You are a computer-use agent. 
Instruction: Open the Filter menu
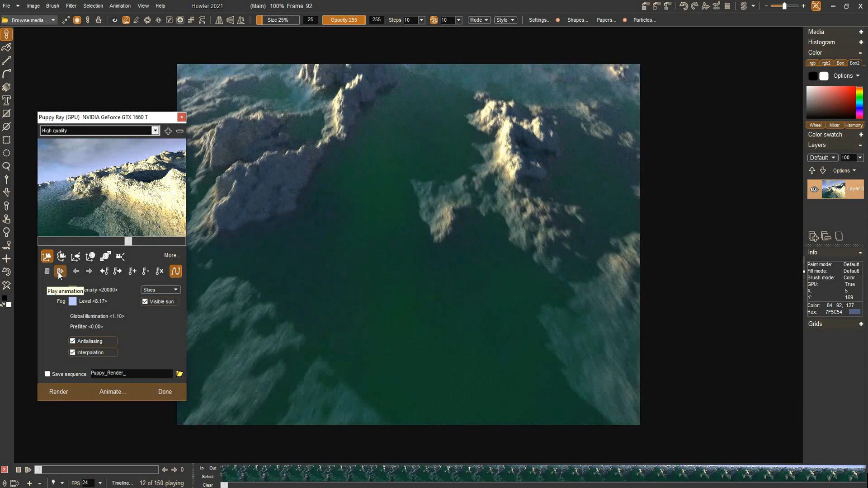71,6
